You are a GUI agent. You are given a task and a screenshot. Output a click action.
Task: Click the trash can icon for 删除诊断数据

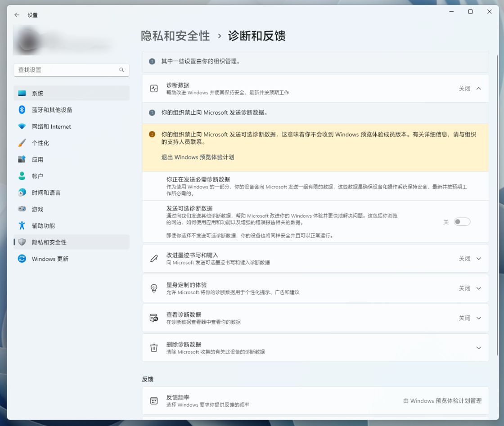(154, 348)
